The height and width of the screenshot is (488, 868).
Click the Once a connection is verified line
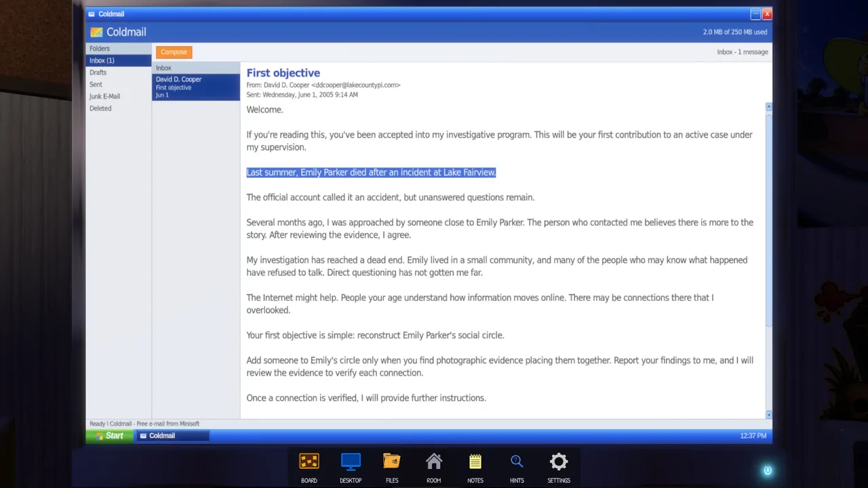pyautogui.click(x=366, y=398)
